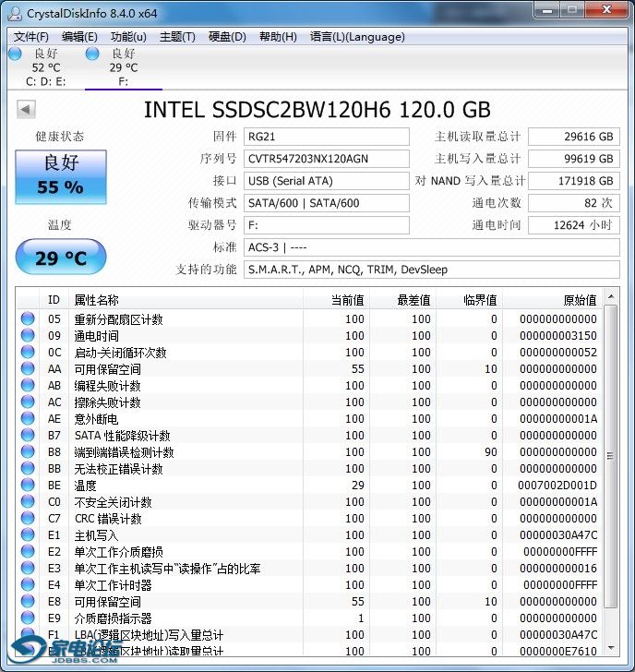Open the 硬盘(D) menu
Image resolution: width=635 pixels, height=672 pixels.
click(x=227, y=37)
